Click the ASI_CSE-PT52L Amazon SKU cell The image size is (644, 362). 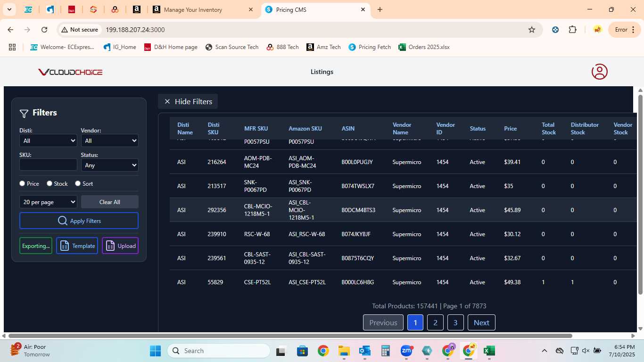click(x=307, y=282)
